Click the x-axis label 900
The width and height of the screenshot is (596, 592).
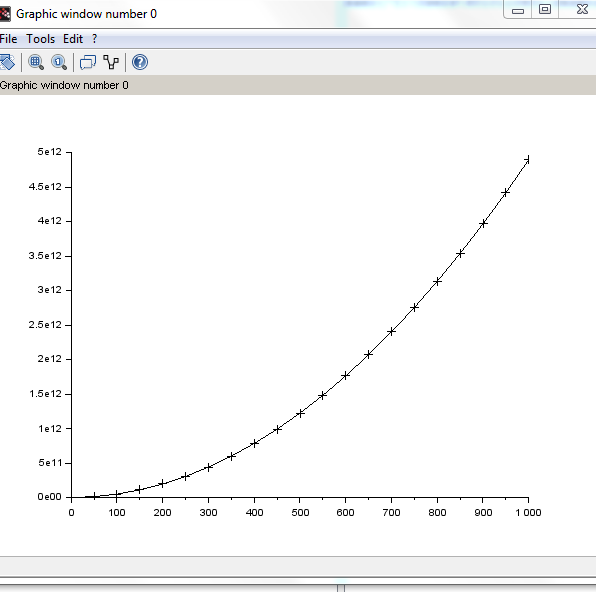483,513
